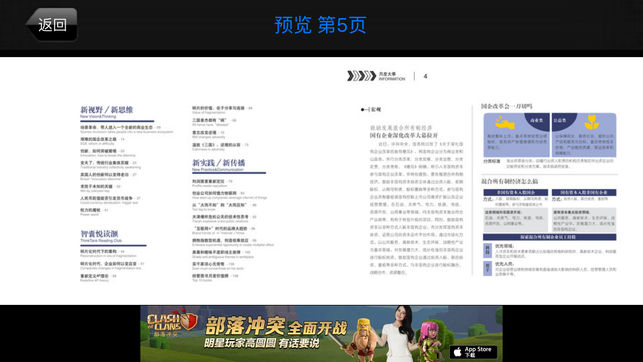Image resolution: width=643 pixels, height=362 pixels.
Task: Click the 新实践／新传播 section heading
Action: click(219, 163)
